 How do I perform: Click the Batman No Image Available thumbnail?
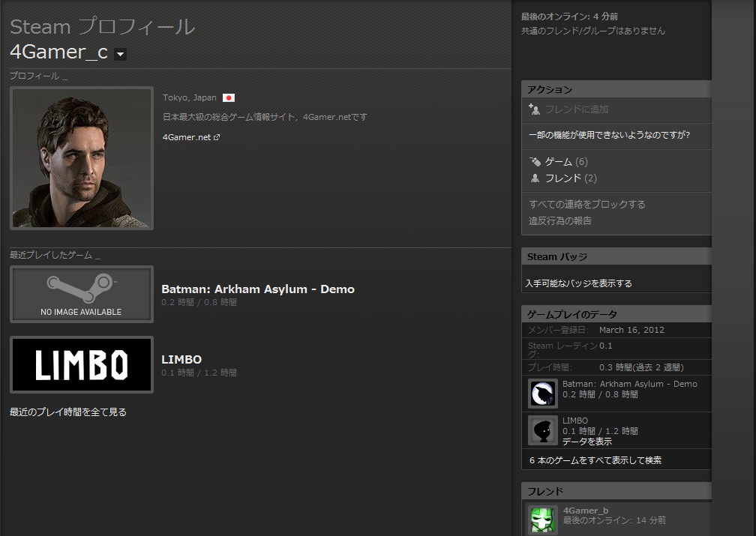pos(82,294)
